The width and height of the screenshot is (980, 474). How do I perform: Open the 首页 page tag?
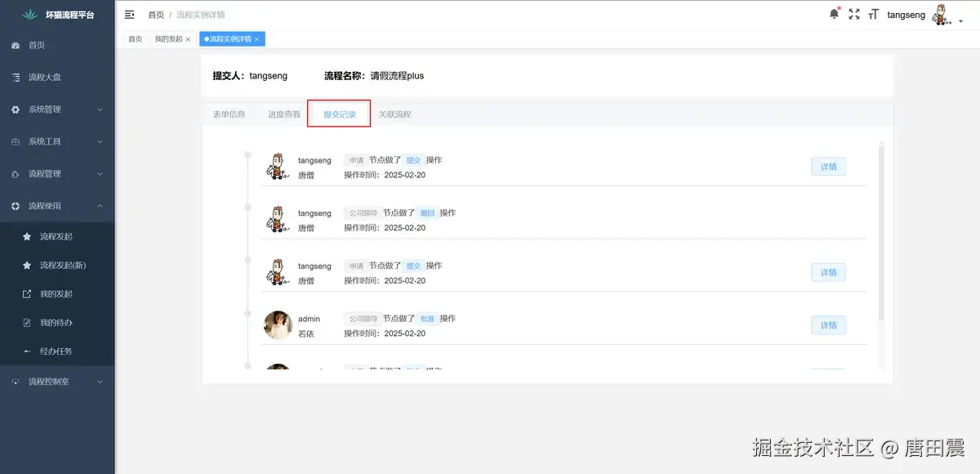point(135,39)
